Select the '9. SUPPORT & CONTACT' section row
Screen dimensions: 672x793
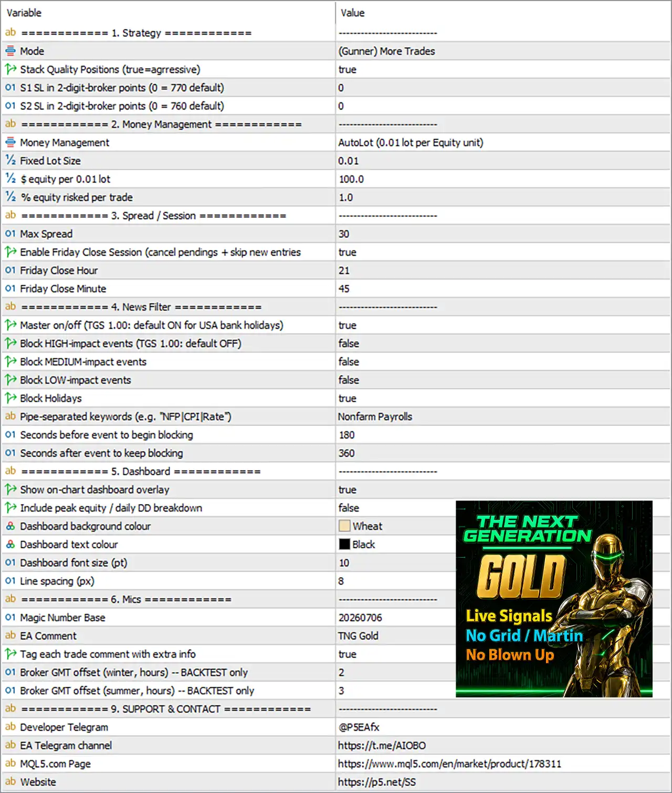[x=336, y=709]
